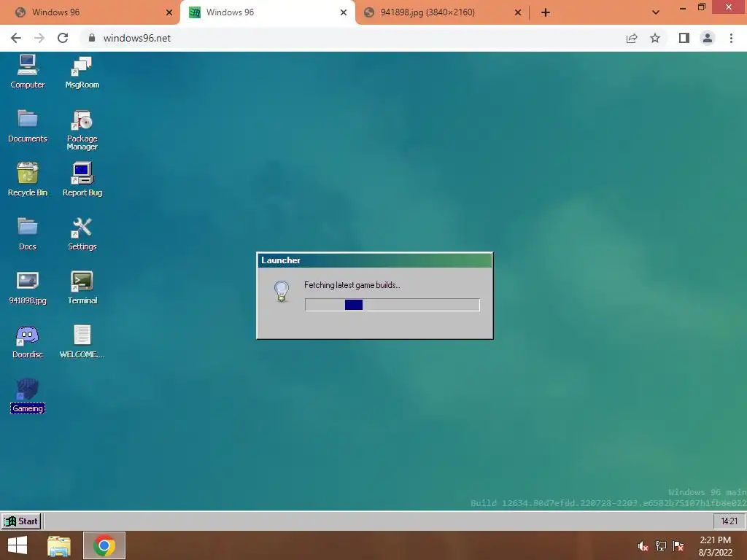Image resolution: width=747 pixels, height=560 pixels.
Task: Go back in browser history
Action: [16, 38]
